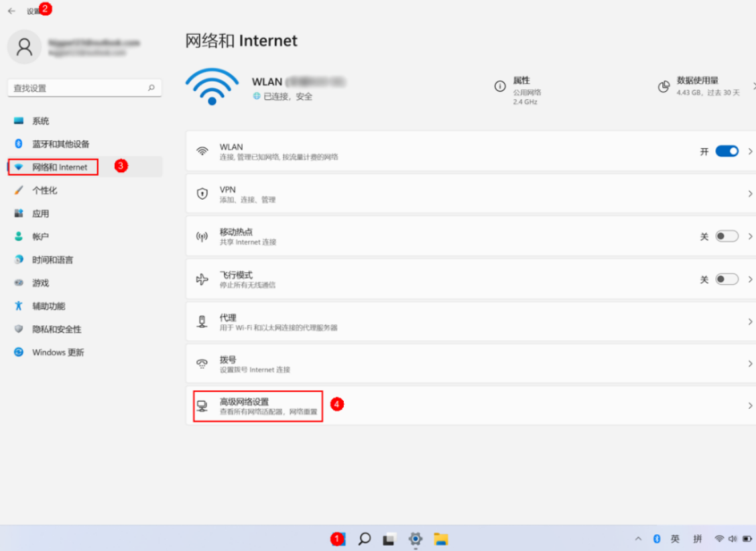This screenshot has height=551, width=756.
Task: Click the user account avatar
Action: click(25, 48)
